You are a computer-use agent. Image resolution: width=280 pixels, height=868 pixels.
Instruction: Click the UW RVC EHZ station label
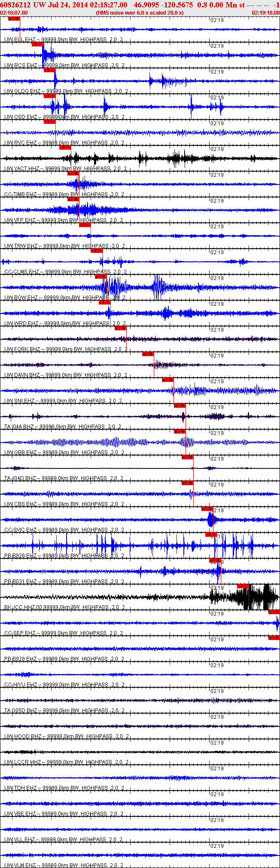pyautogui.click(x=21, y=143)
